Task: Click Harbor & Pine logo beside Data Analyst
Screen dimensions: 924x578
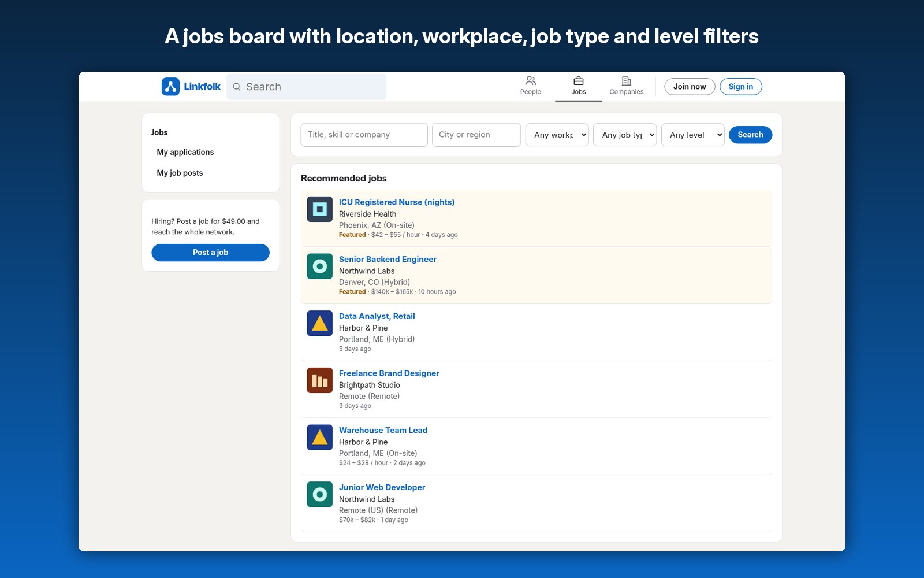Action: click(319, 324)
